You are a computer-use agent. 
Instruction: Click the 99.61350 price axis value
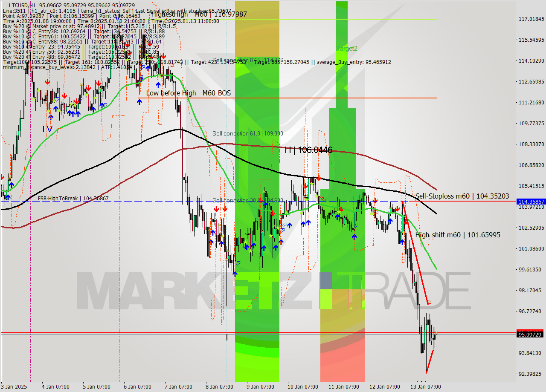pos(531,269)
